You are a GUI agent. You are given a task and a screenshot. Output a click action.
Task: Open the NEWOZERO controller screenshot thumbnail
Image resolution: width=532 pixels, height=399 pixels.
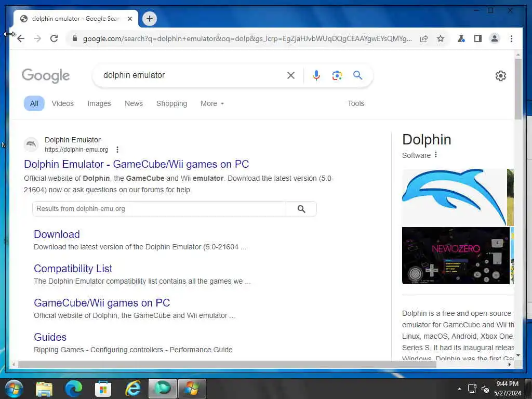[x=456, y=256]
